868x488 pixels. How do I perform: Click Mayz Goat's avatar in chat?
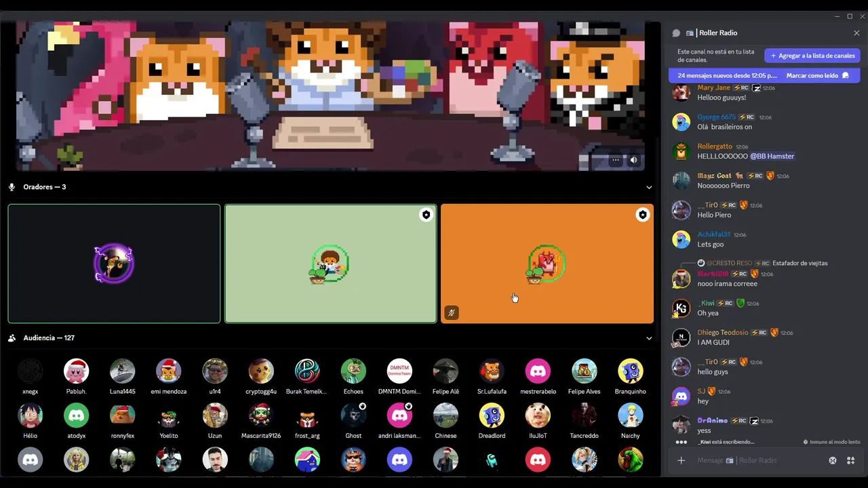[x=681, y=180]
